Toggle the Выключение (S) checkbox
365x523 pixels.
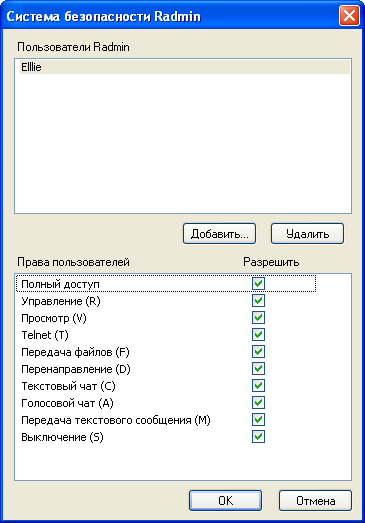point(259,437)
